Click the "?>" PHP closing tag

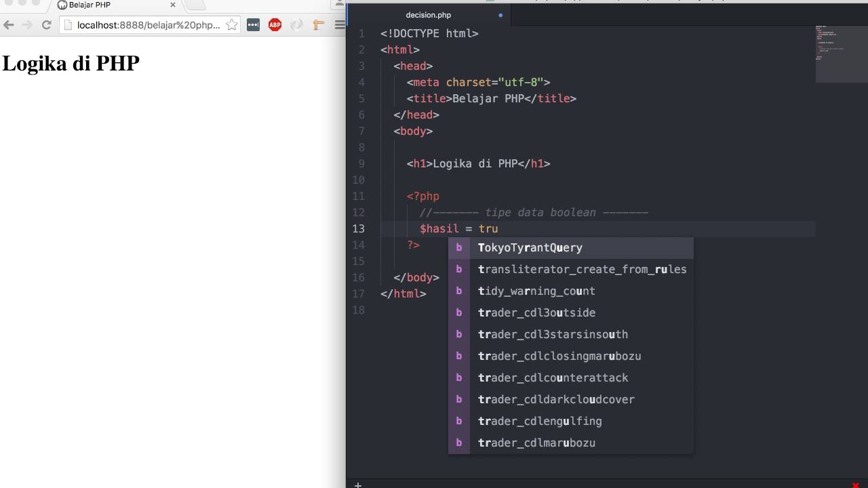pyautogui.click(x=413, y=245)
